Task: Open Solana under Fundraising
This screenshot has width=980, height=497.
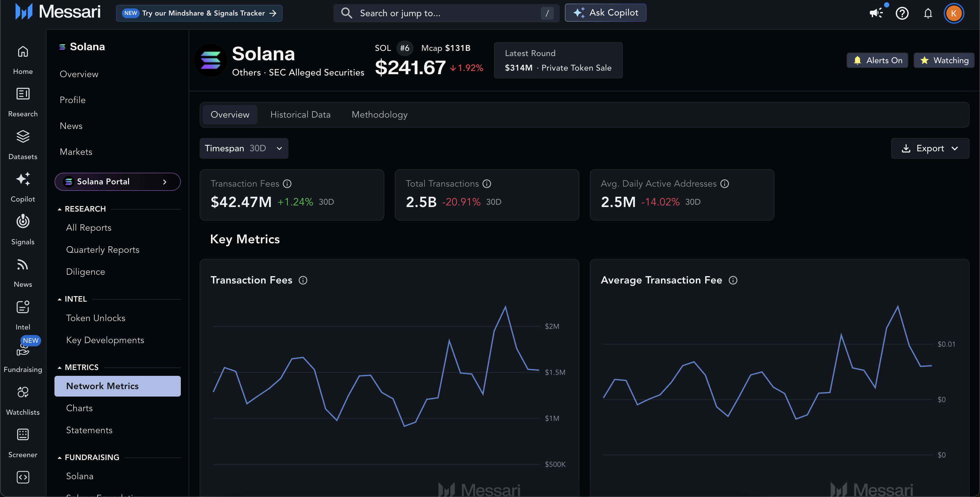Action: click(79, 476)
